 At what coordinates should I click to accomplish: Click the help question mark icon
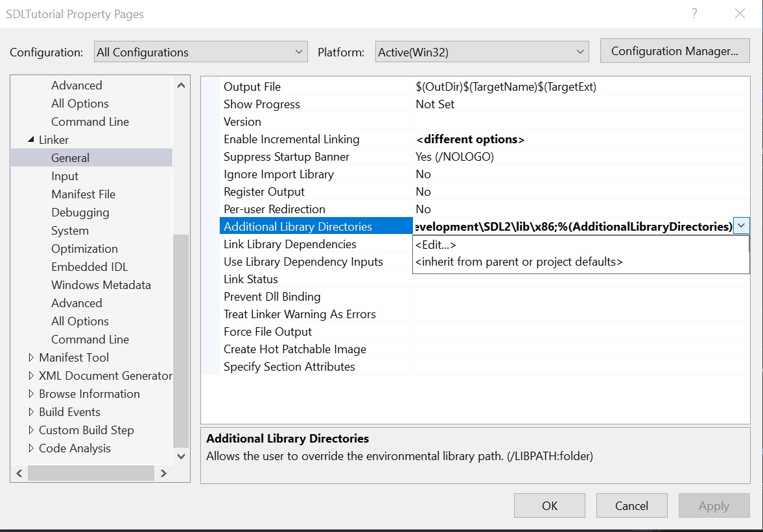[694, 14]
